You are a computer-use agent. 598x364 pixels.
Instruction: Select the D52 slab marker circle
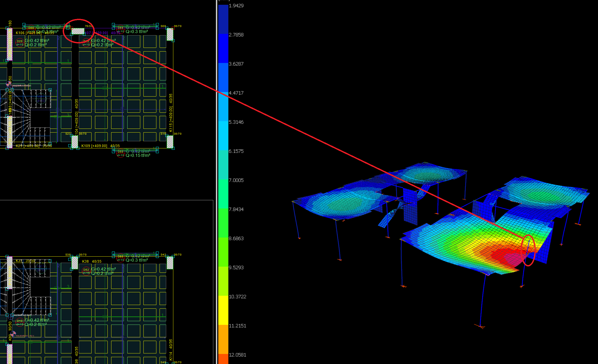[86, 271]
